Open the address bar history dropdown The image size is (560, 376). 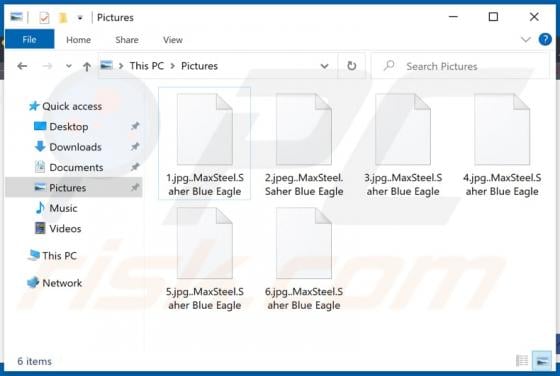point(324,66)
